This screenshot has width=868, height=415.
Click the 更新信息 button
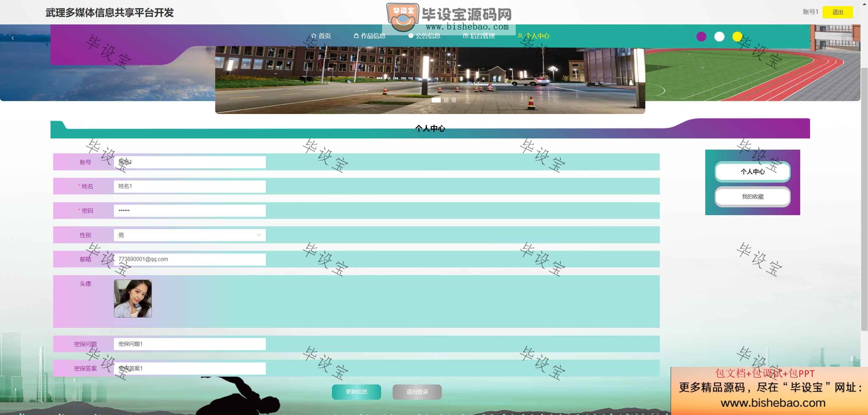tap(356, 392)
